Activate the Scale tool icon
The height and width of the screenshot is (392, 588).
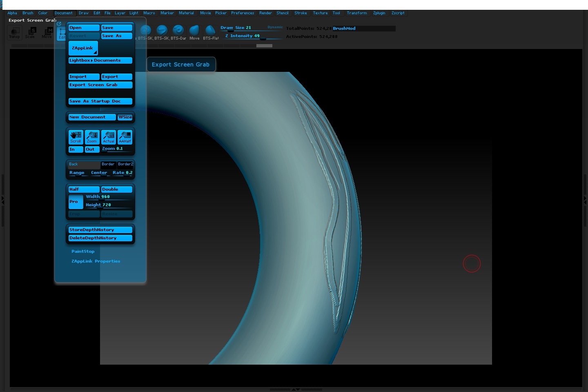30,33
